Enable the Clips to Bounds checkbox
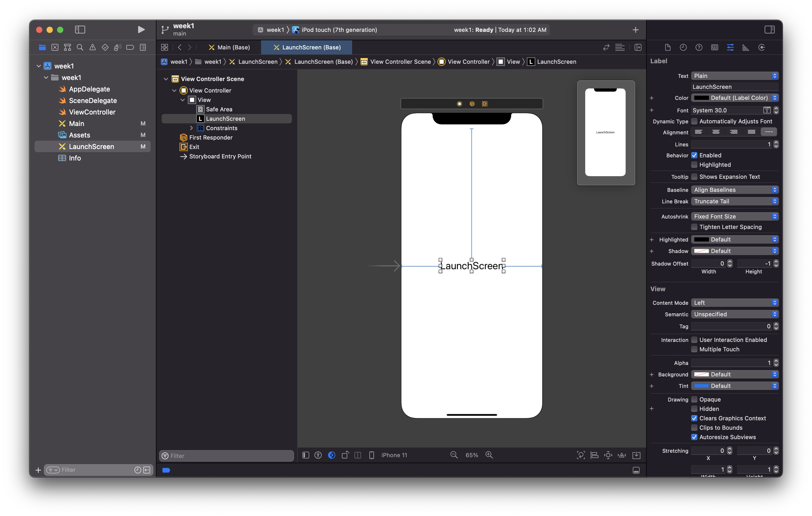The width and height of the screenshot is (812, 516). point(694,428)
